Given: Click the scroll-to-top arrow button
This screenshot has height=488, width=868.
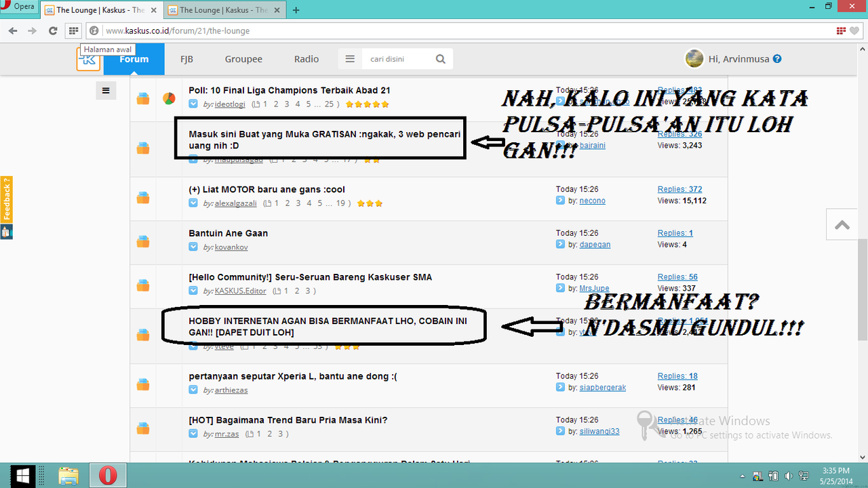Looking at the screenshot, I should (x=842, y=226).
